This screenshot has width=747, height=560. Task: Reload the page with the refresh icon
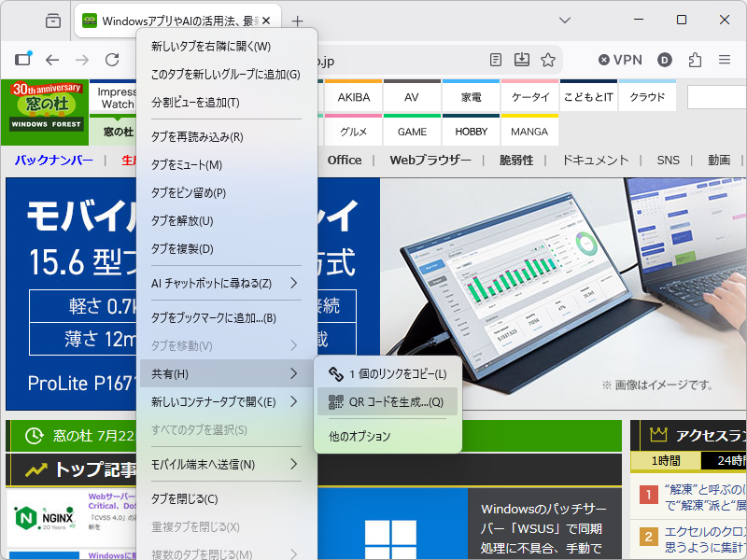pyautogui.click(x=112, y=60)
